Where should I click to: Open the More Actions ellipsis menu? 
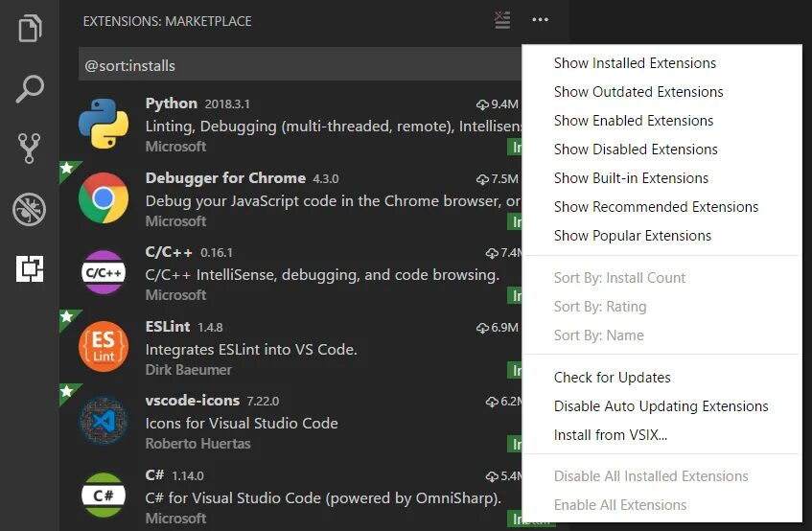click(x=541, y=20)
